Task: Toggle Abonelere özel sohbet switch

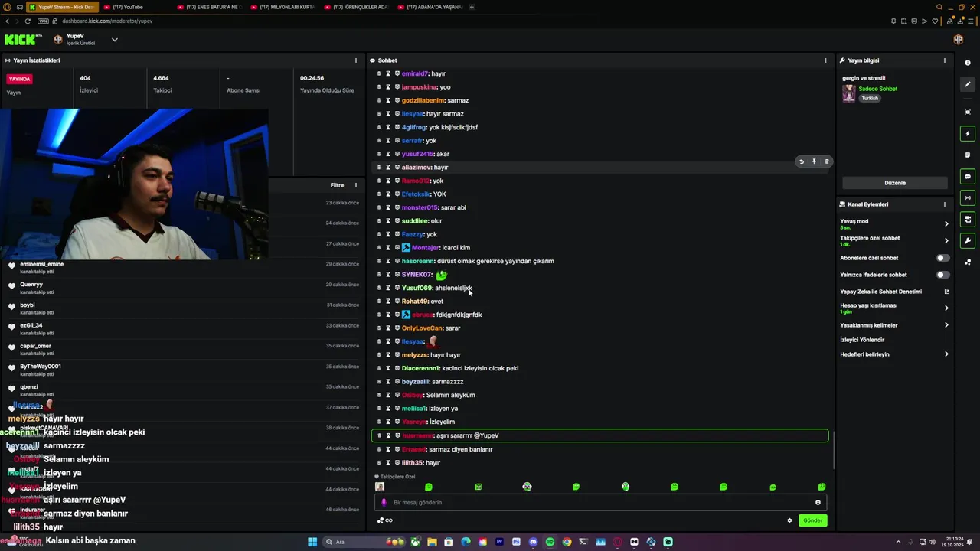Action: click(x=943, y=258)
